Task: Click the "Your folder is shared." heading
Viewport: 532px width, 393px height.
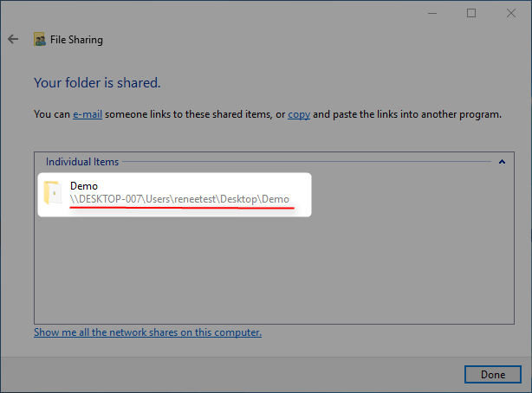Action: [x=97, y=83]
